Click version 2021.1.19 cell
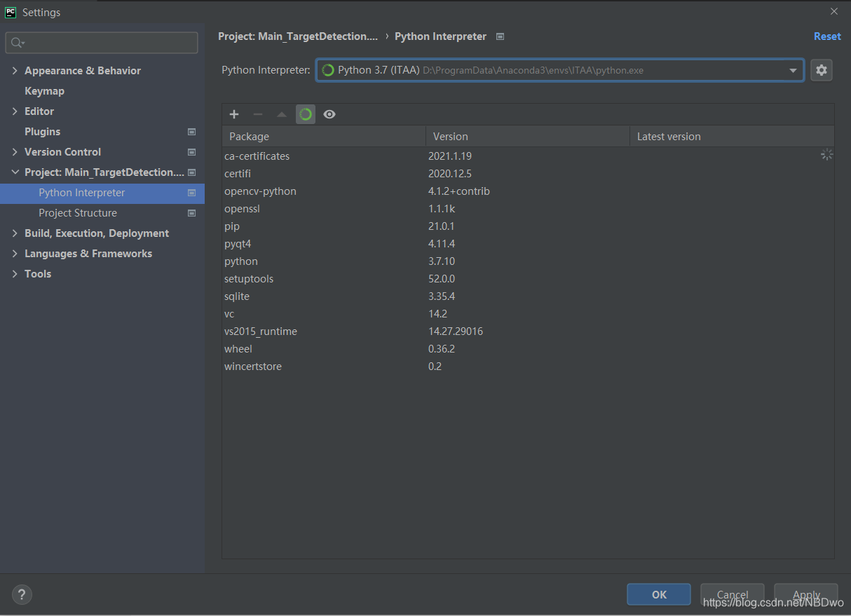This screenshot has width=851, height=616. pyautogui.click(x=450, y=156)
